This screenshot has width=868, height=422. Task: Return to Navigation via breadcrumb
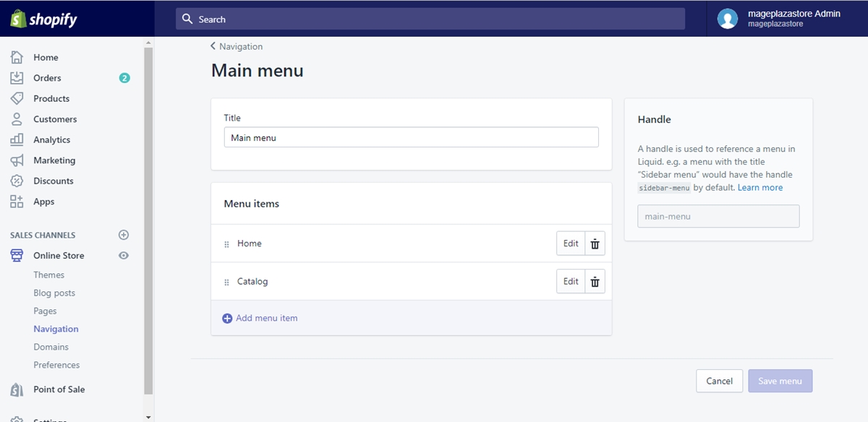241,46
